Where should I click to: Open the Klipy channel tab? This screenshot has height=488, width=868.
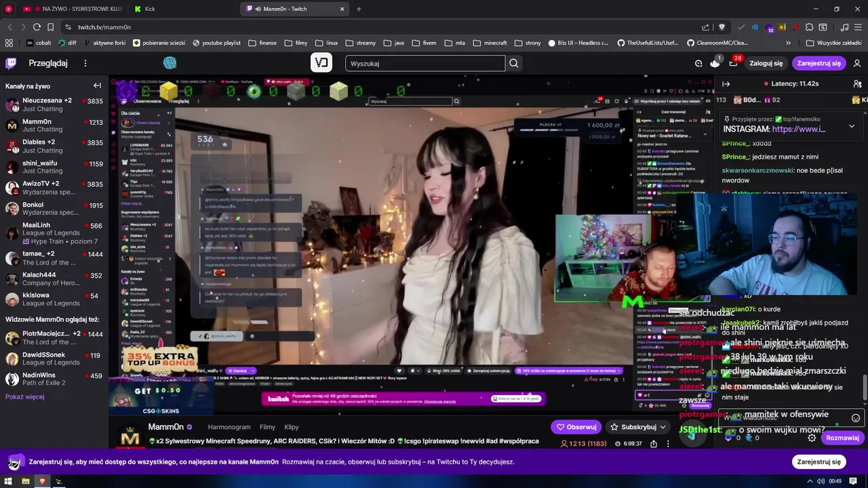(x=292, y=427)
